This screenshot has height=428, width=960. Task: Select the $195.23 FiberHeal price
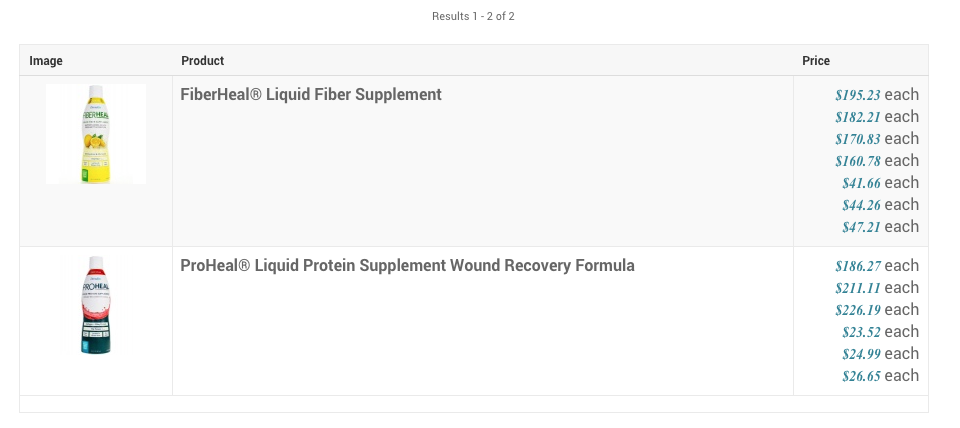[858, 95]
